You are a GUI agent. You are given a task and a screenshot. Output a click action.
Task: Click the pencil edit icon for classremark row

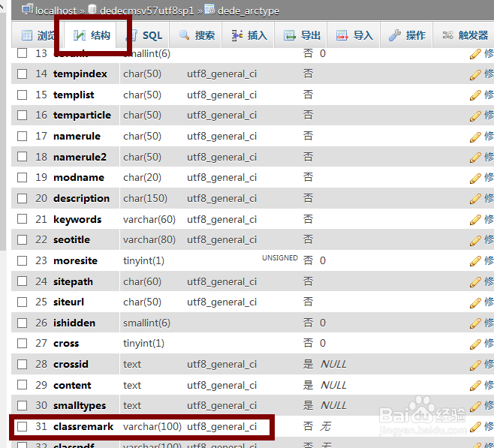(x=475, y=427)
